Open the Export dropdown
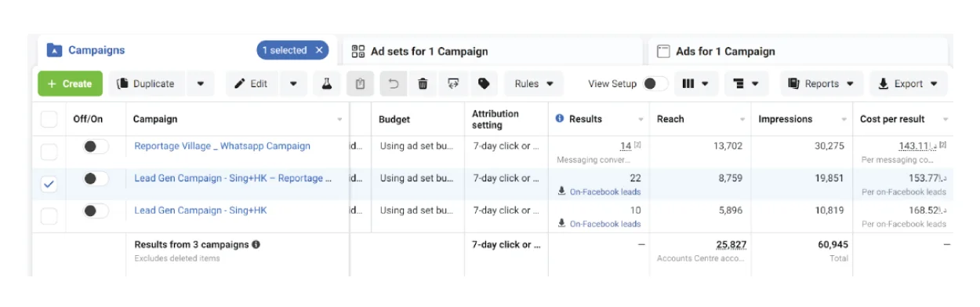 [908, 84]
